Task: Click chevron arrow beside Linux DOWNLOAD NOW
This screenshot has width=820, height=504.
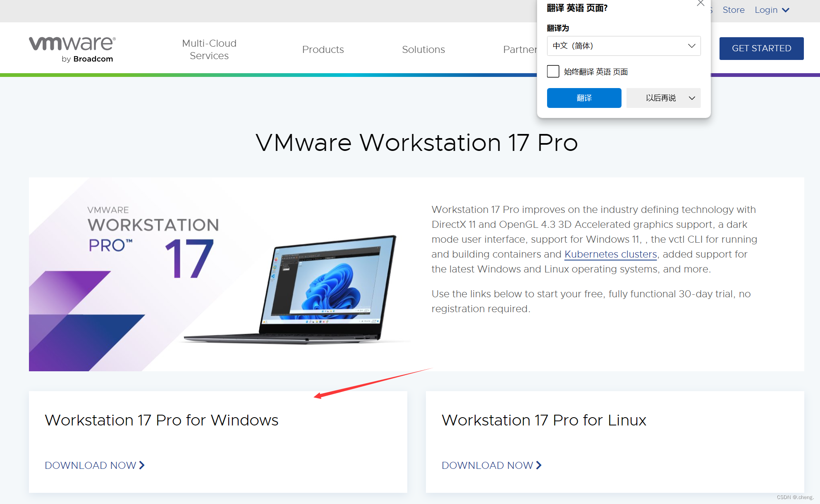Action: tap(539, 465)
